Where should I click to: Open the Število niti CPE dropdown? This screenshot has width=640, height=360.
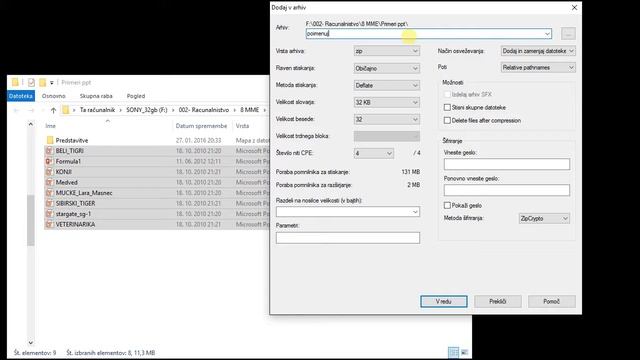pyautogui.click(x=373, y=153)
